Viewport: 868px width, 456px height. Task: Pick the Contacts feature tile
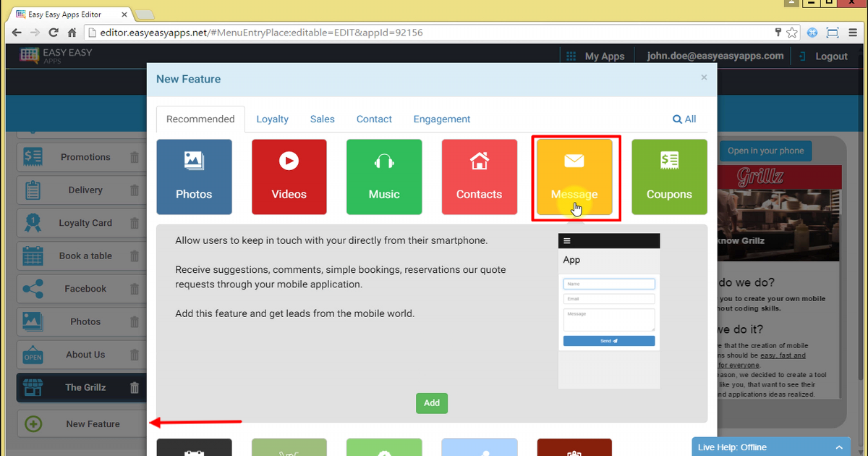(479, 177)
